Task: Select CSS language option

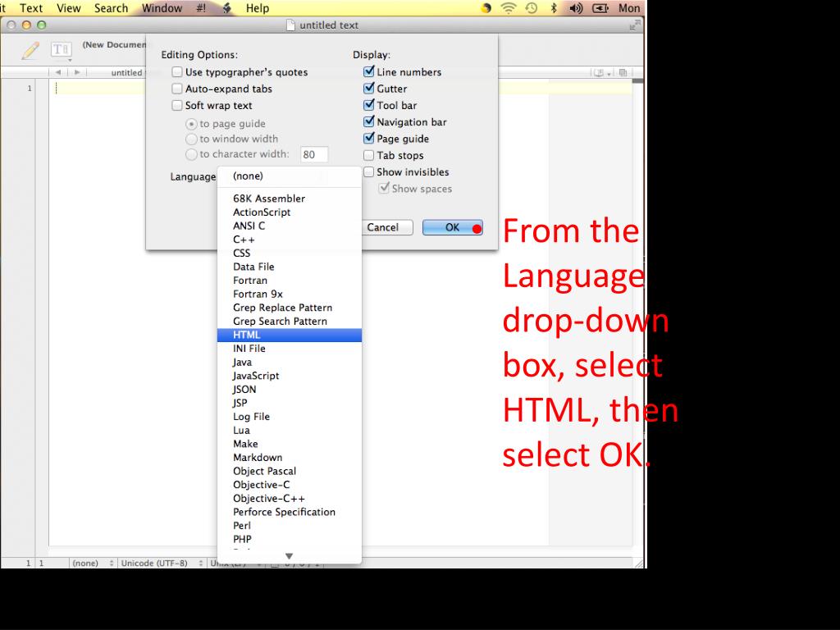Action: [x=290, y=253]
